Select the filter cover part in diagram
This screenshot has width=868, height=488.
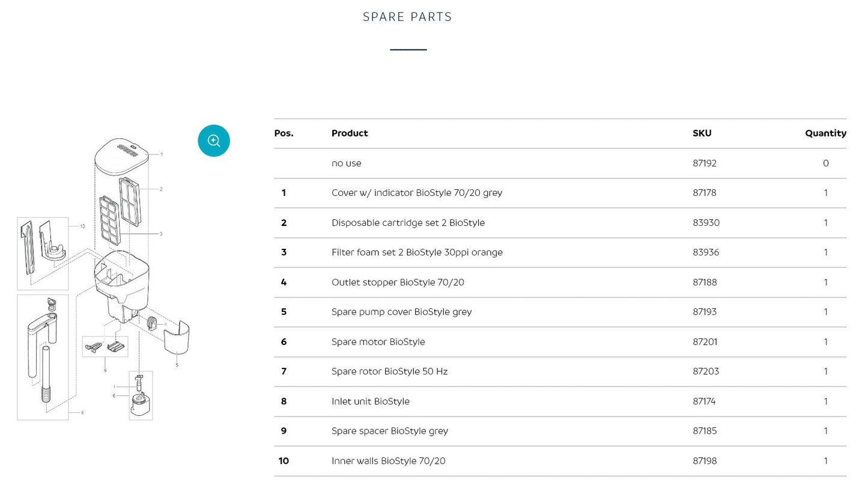(x=123, y=156)
